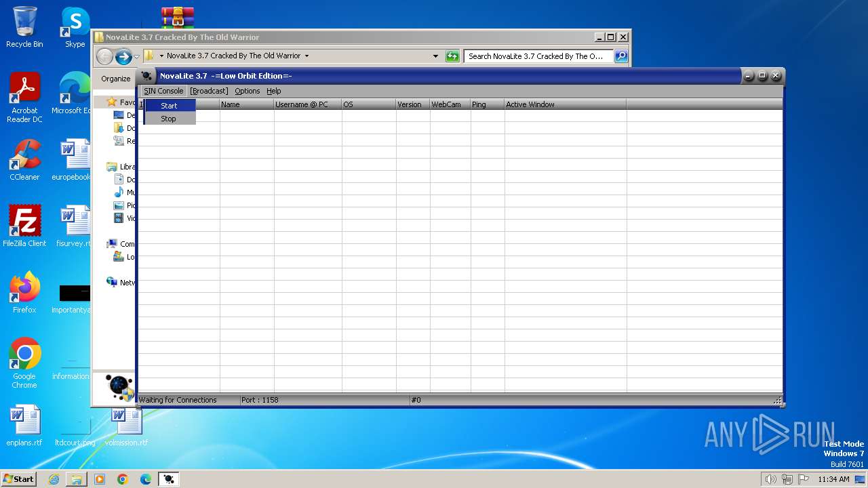
Task: Refresh the Explorer folder view
Action: click(452, 56)
